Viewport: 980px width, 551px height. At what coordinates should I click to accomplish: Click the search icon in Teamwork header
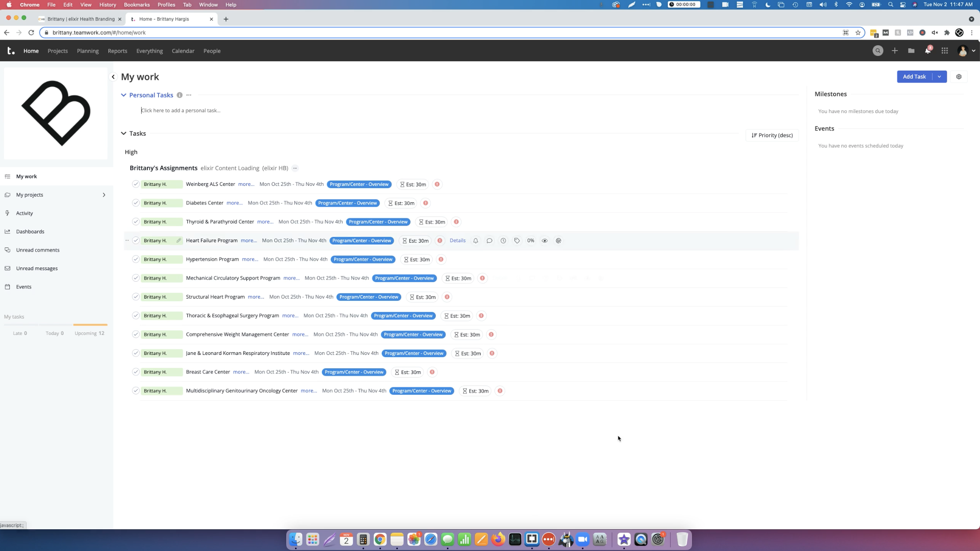point(877,51)
